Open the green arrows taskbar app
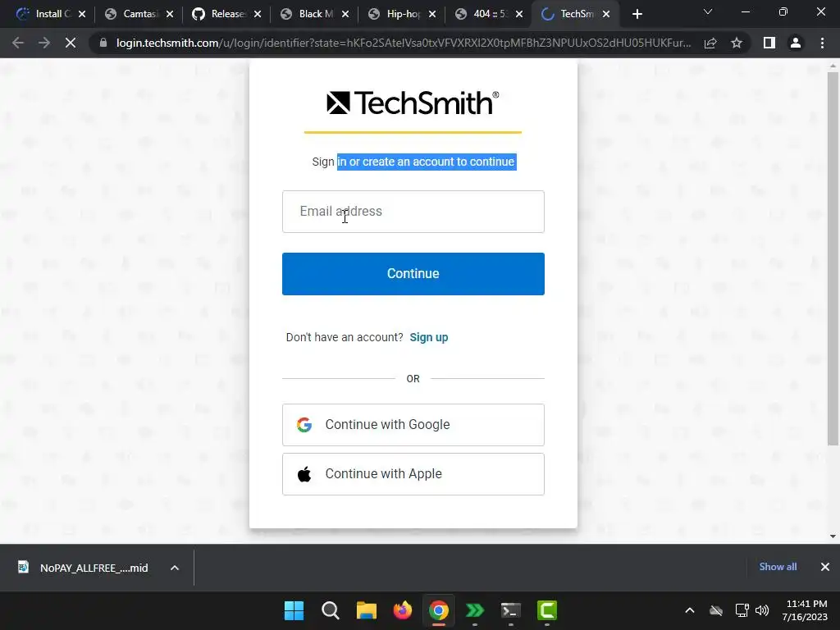The width and height of the screenshot is (840, 630). (475, 610)
